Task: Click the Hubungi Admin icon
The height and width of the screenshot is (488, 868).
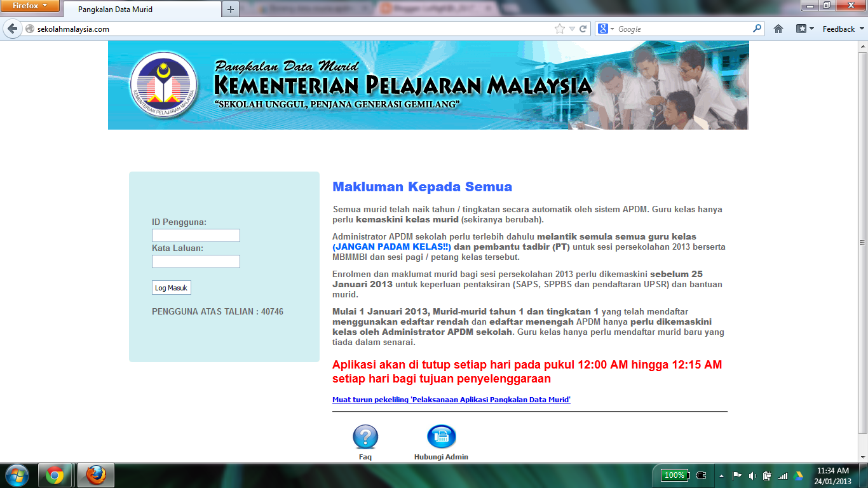Action: [x=442, y=436]
